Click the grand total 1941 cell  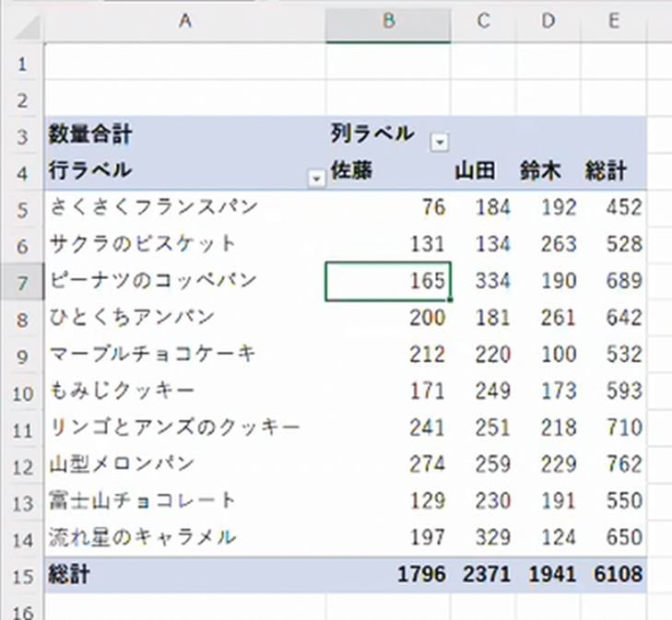pos(549,575)
